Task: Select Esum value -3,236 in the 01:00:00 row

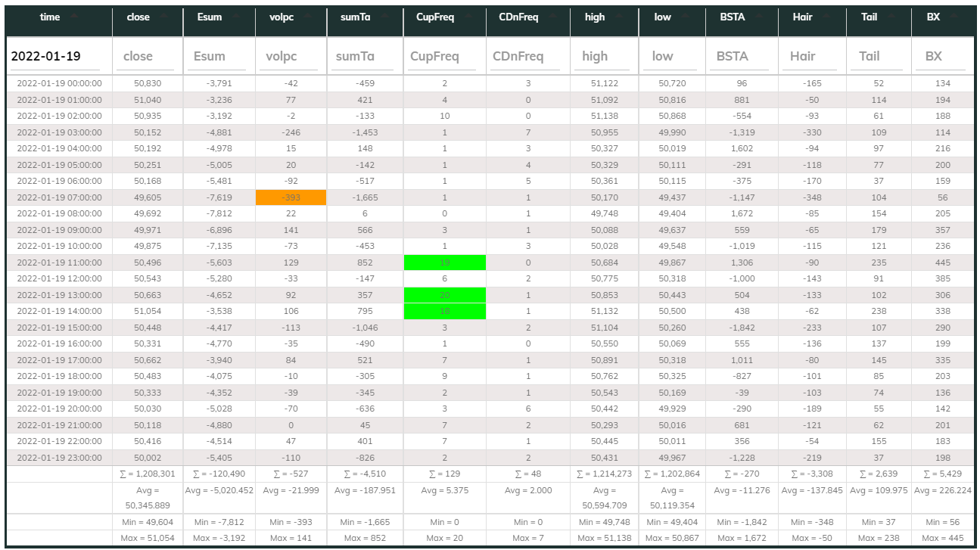Action: coord(219,100)
